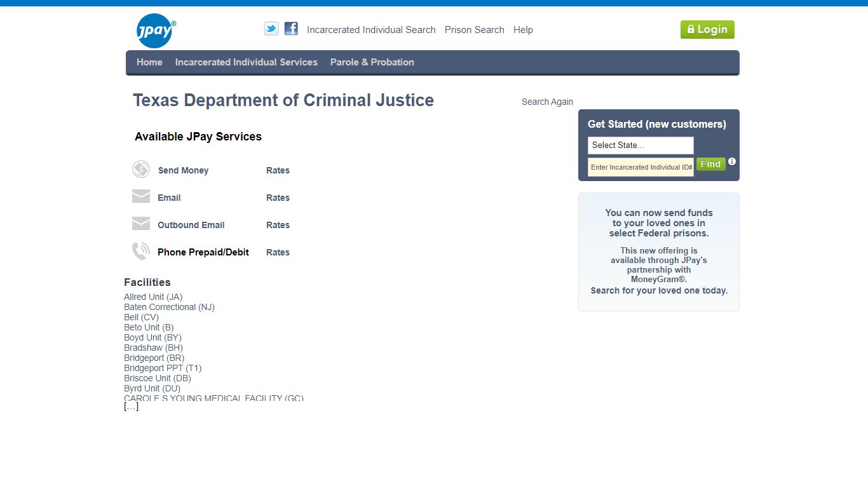868x488 pixels.
Task: View Rates for Phone Prepaid/Debit
Action: (x=278, y=252)
